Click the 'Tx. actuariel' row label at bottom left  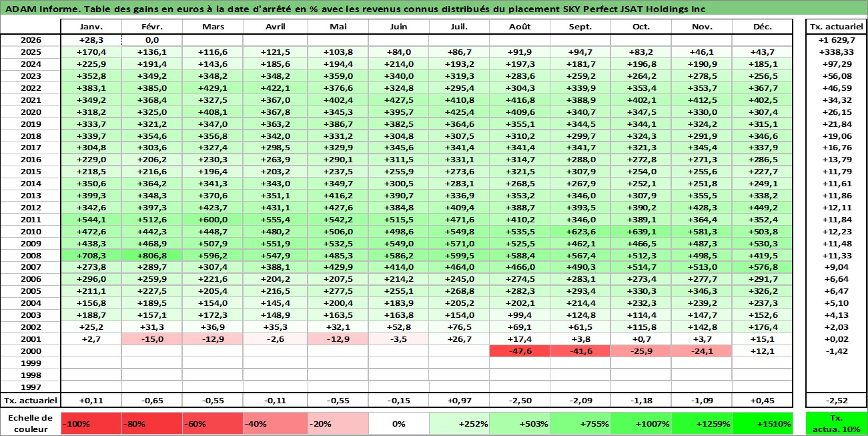pyautogui.click(x=31, y=401)
